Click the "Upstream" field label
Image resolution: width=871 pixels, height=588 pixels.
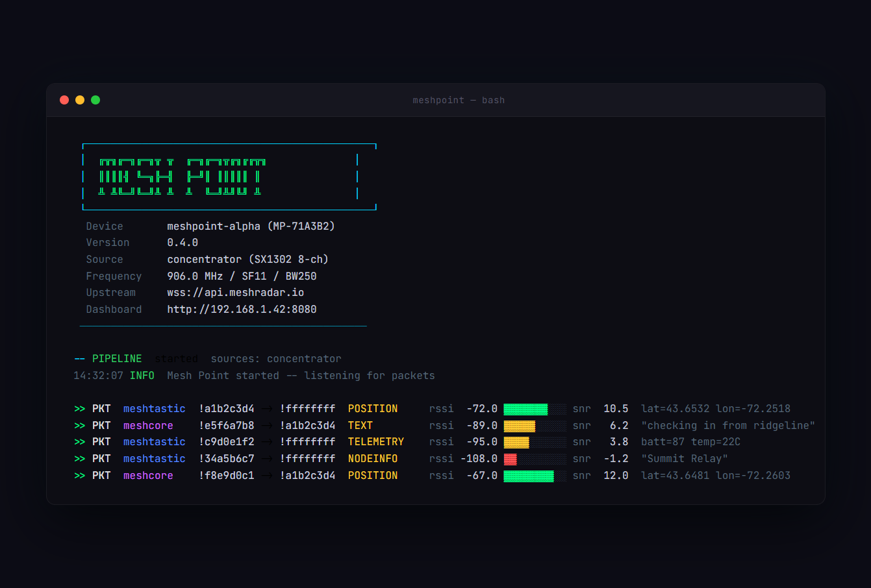(x=111, y=293)
